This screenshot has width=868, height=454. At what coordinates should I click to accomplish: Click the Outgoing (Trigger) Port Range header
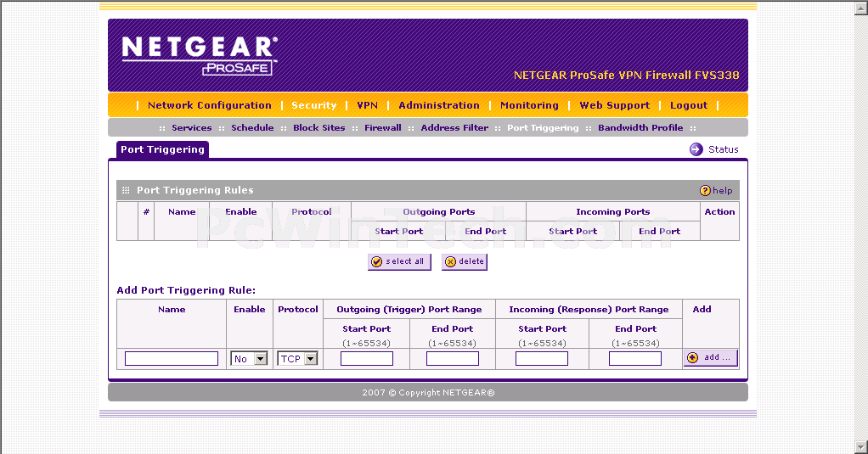pyautogui.click(x=409, y=310)
